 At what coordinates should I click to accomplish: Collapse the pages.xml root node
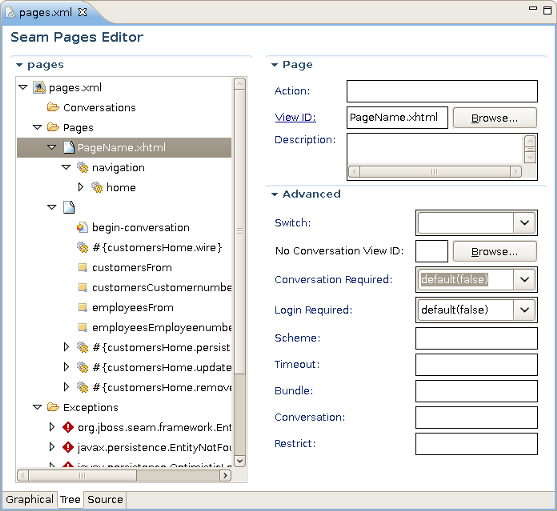point(23,87)
